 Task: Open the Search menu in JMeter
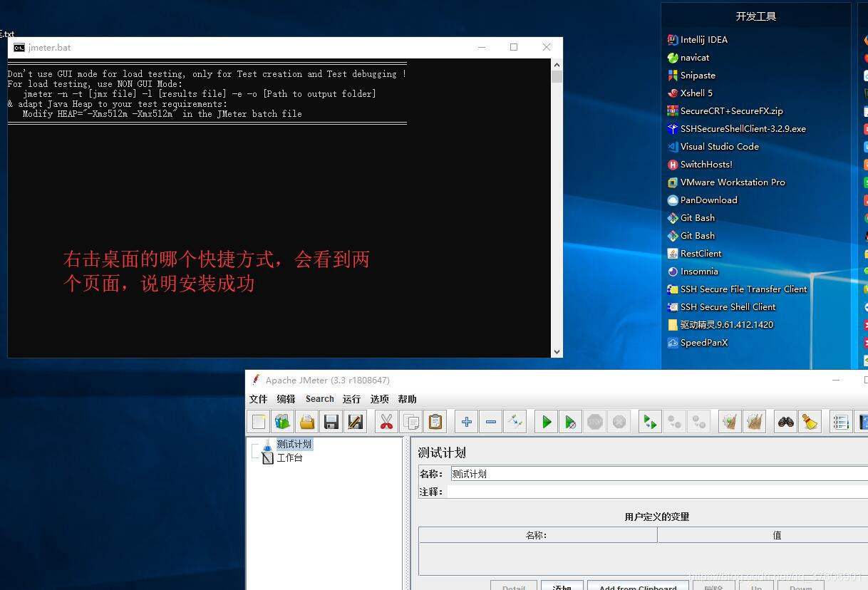tap(319, 399)
